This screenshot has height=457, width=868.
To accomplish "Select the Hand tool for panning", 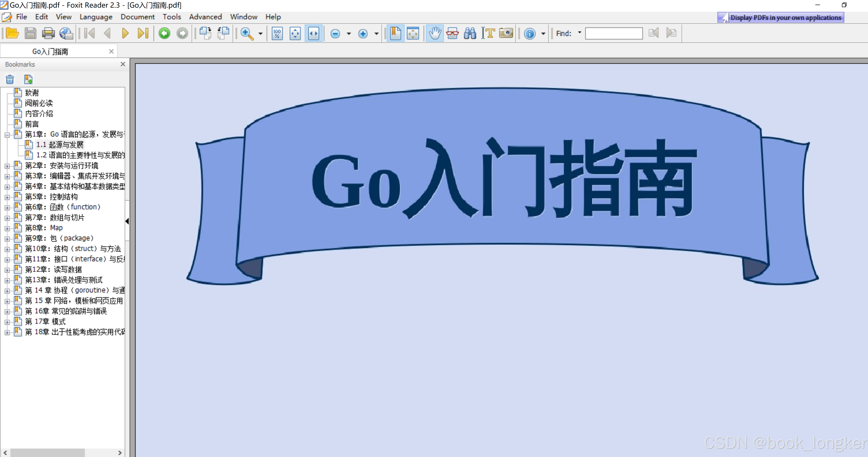I will [434, 33].
